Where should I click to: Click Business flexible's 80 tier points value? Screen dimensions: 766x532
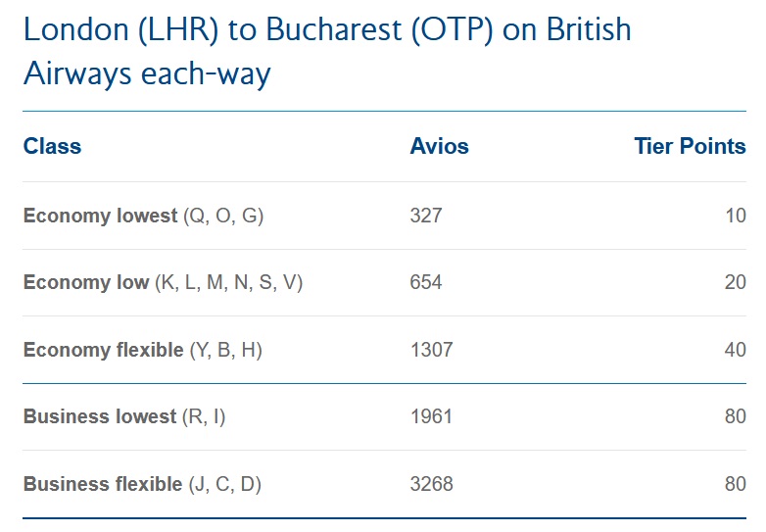point(735,484)
